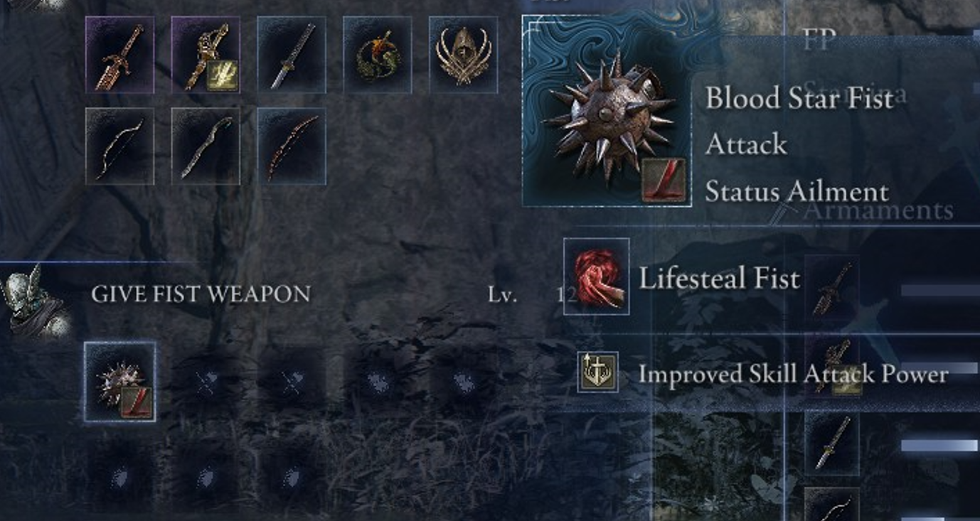980x521 pixels.
Task: Select the Status Ailment entry
Action: click(x=797, y=192)
